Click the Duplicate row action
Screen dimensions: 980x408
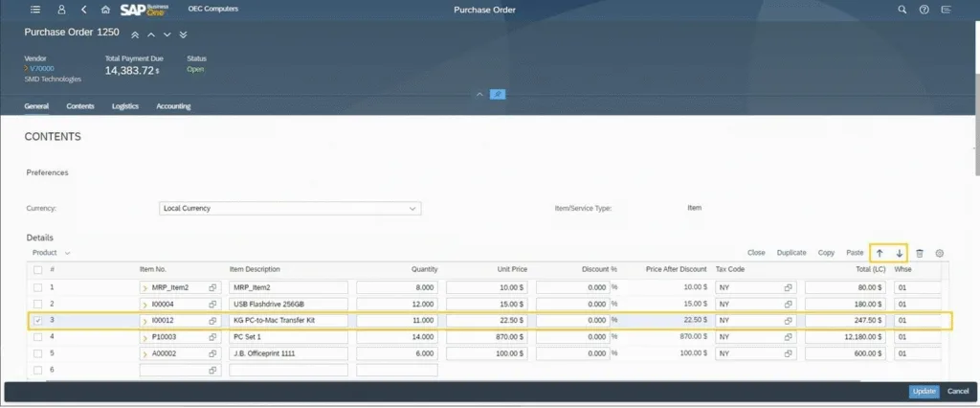(791, 253)
